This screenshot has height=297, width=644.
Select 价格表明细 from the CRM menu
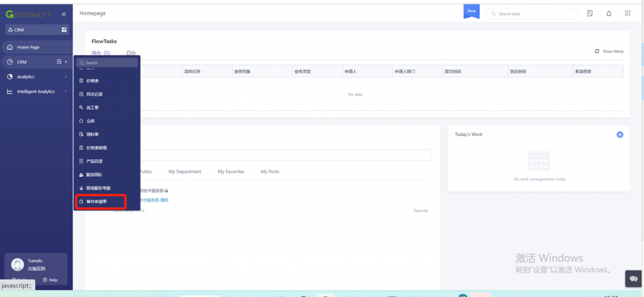pyautogui.click(x=96, y=147)
